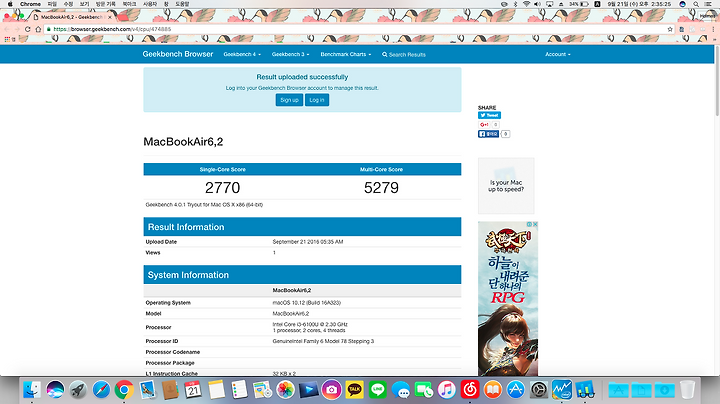This screenshot has height=404, width=720.
Task: Open volume control in menu bar
Action: [537, 4]
